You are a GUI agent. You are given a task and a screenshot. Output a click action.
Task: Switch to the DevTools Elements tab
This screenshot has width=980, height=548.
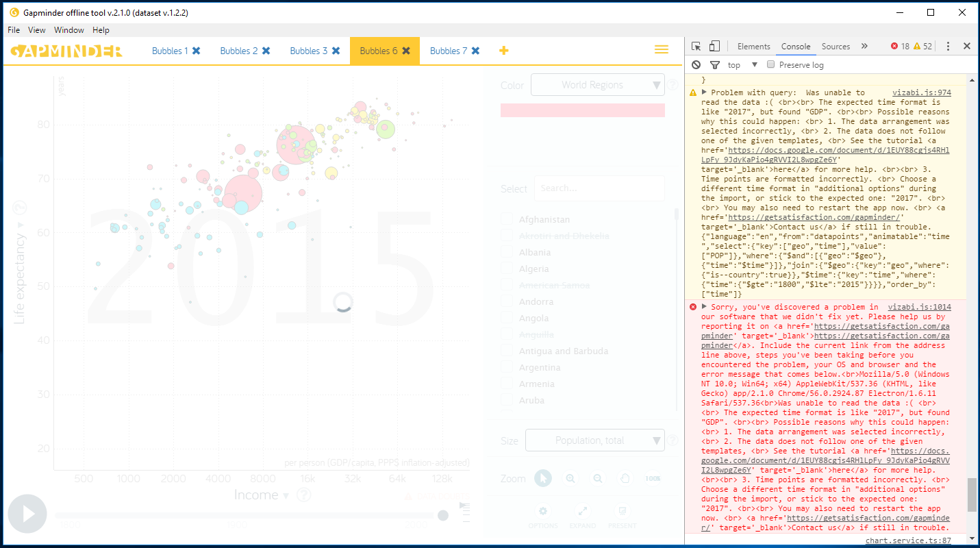click(x=754, y=47)
